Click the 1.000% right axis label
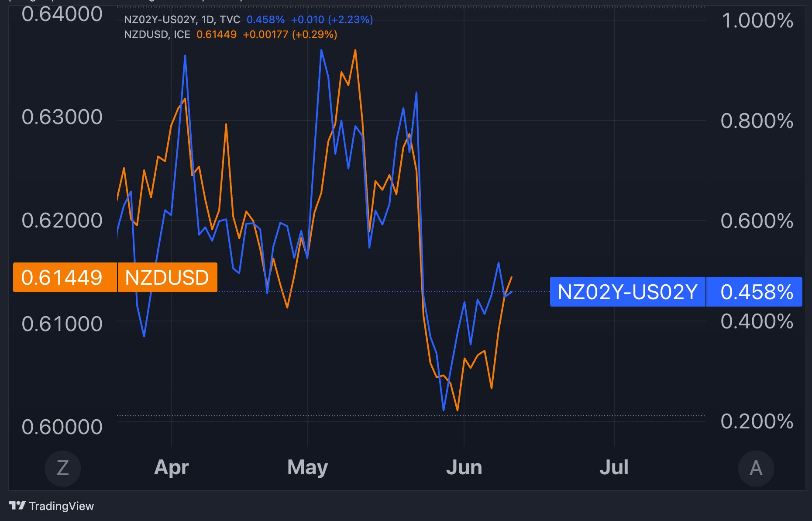 [757, 21]
